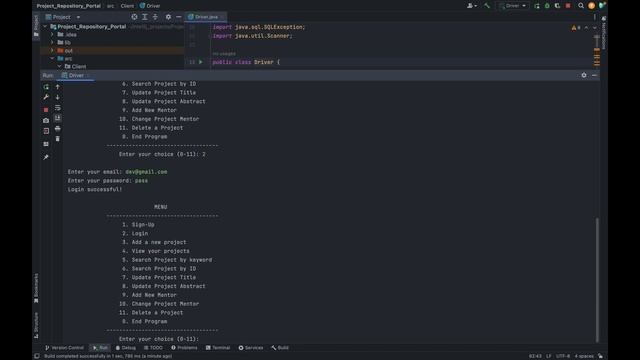Click the Run tab in bottom bar
The height and width of the screenshot is (360, 640).
coord(100,348)
